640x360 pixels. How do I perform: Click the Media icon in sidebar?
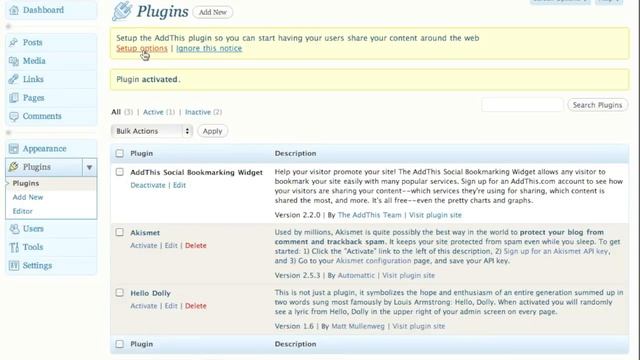click(13, 61)
